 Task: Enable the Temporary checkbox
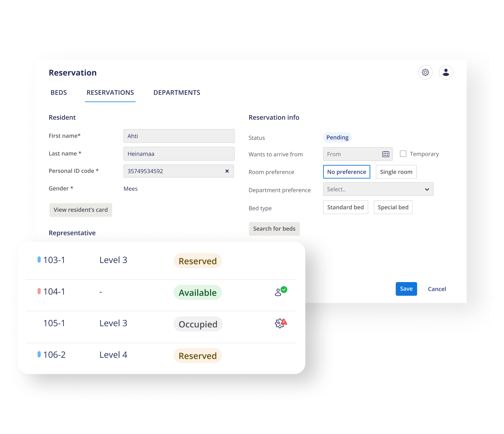tap(403, 154)
